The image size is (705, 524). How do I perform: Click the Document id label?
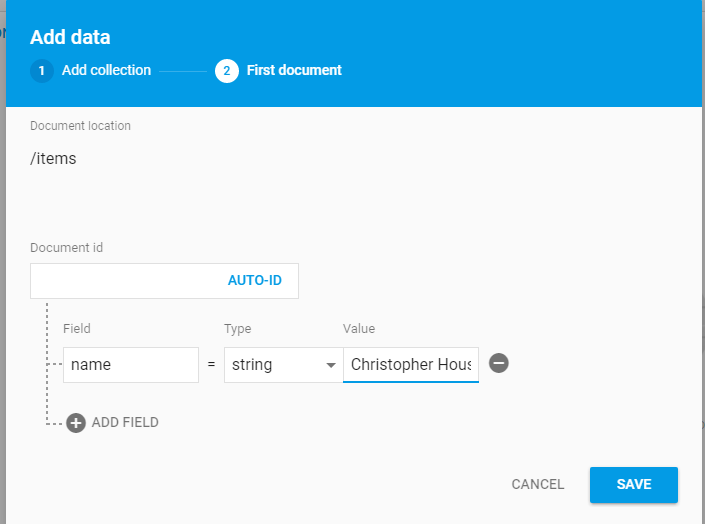67,247
